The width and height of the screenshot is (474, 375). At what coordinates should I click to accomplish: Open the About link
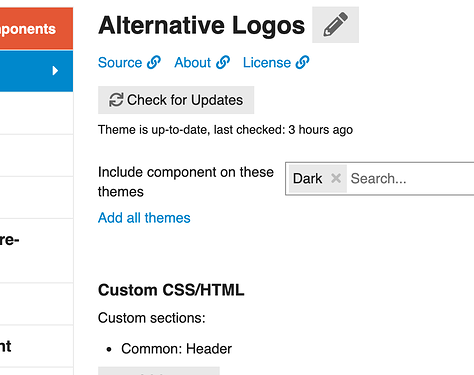pyautogui.click(x=202, y=63)
